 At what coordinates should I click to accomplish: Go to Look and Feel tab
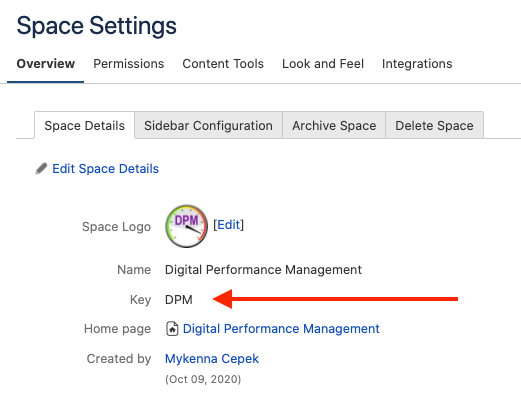[x=323, y=64]
